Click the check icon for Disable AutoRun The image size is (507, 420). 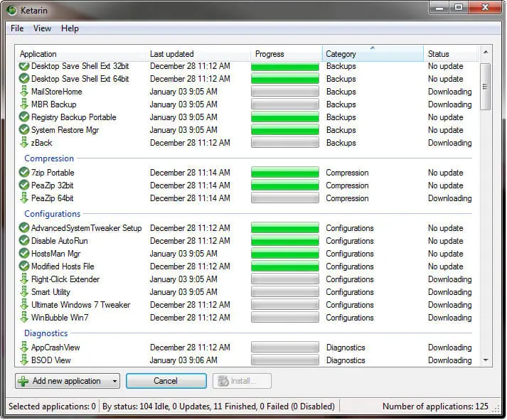click(24, 241)
